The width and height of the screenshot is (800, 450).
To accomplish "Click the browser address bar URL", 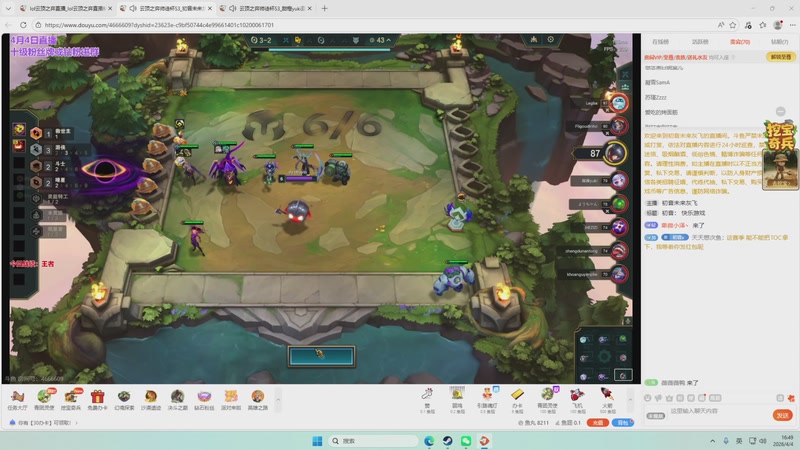I will point(159,24).
